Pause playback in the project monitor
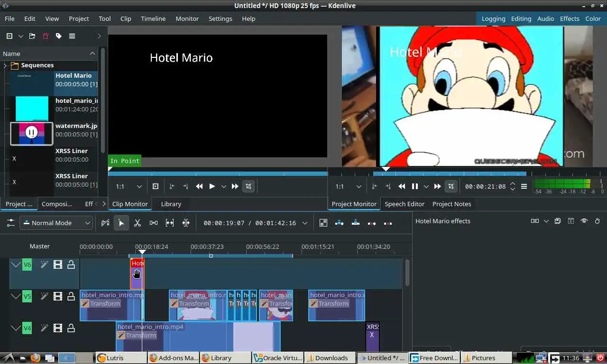 [415, 186]
